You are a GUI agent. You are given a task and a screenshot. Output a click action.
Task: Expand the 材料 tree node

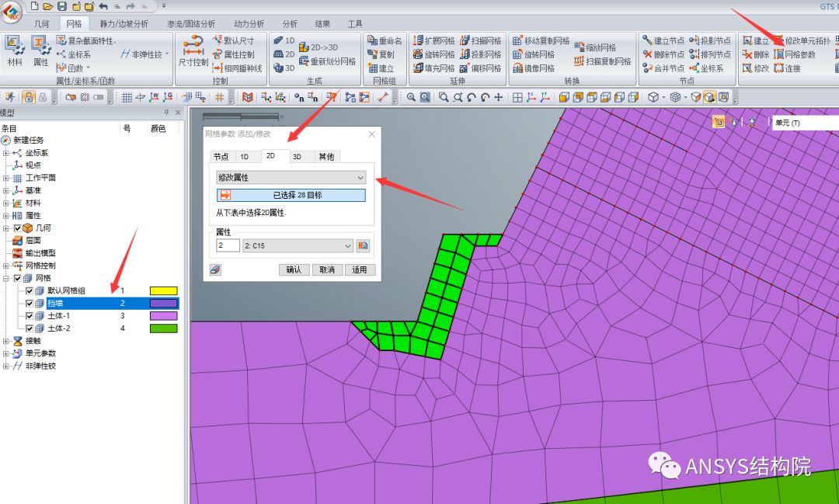tap(6, 203)
